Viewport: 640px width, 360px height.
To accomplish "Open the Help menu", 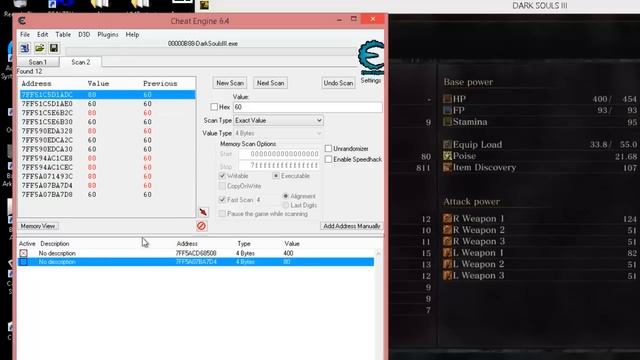I will point(132,35).
